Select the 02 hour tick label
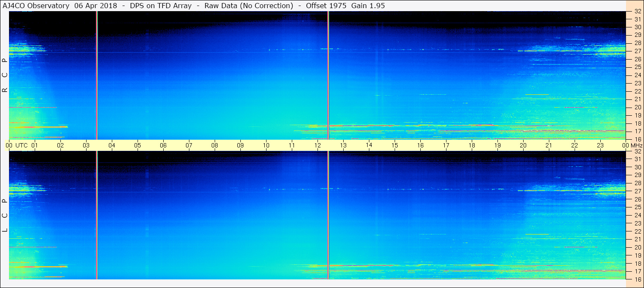Viewport: 644px width, 288px height. point(60,145)
